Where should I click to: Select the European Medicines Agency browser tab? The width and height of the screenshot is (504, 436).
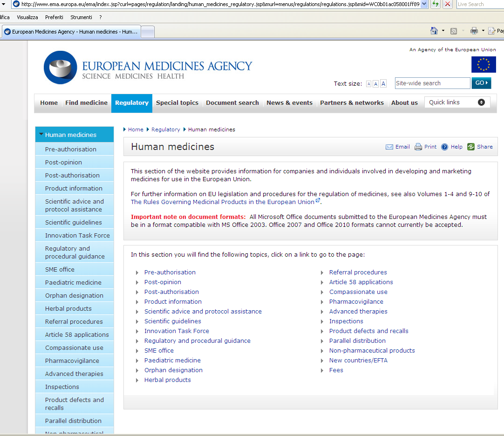[71, 32]
